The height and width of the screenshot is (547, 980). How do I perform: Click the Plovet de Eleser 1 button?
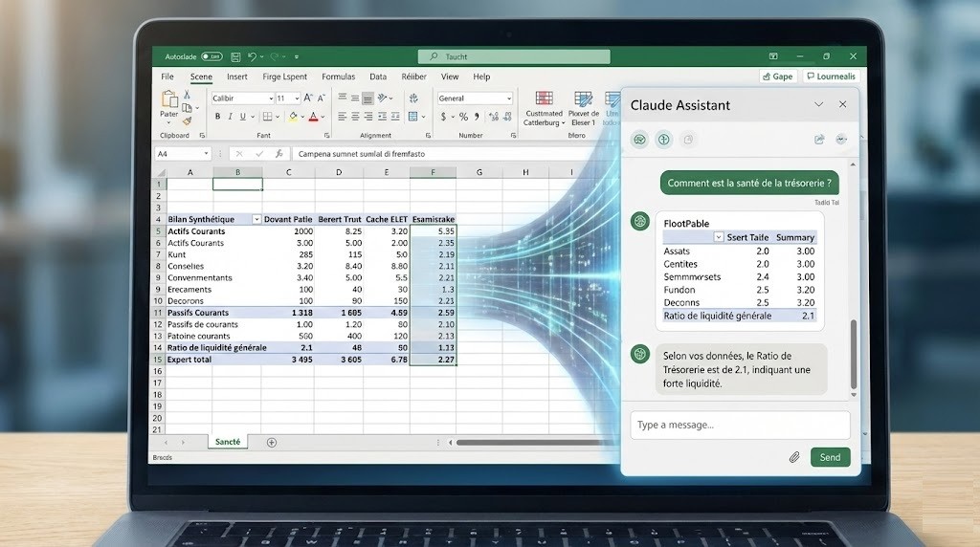(x=583, y=108)
